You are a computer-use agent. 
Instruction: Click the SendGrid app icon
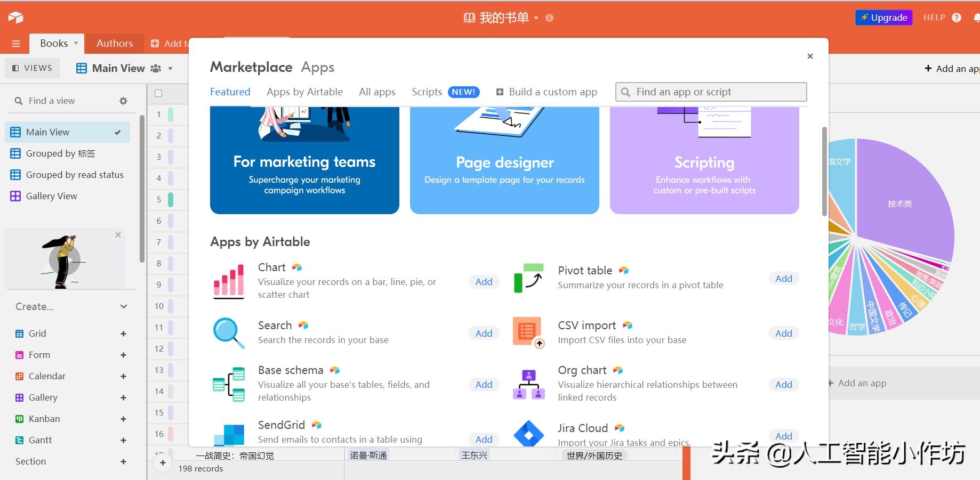[x=229, y=434]
